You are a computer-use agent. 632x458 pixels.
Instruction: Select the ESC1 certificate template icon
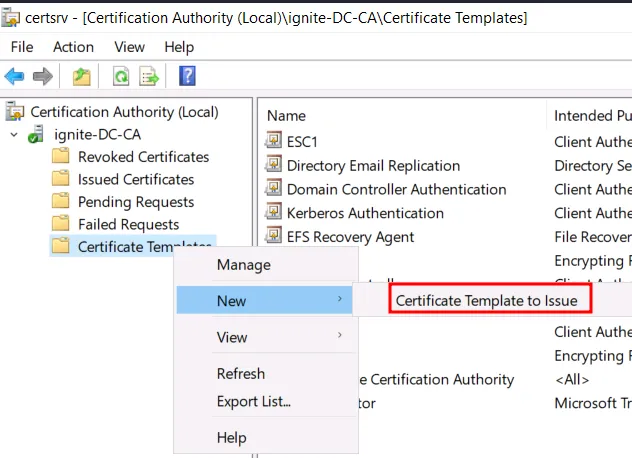[x=273, y=141]
